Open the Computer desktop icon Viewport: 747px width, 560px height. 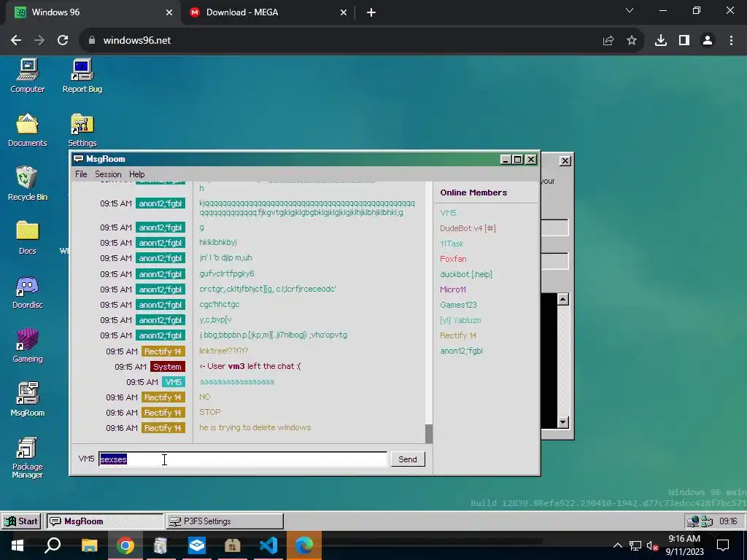(x=28, y=76)
